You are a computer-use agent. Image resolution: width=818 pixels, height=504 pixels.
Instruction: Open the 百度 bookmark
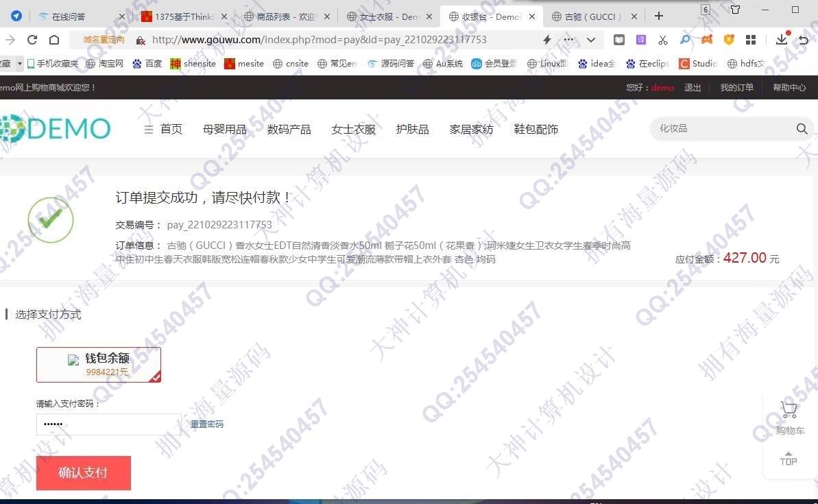pyautogui.click(x=147, y=64)
